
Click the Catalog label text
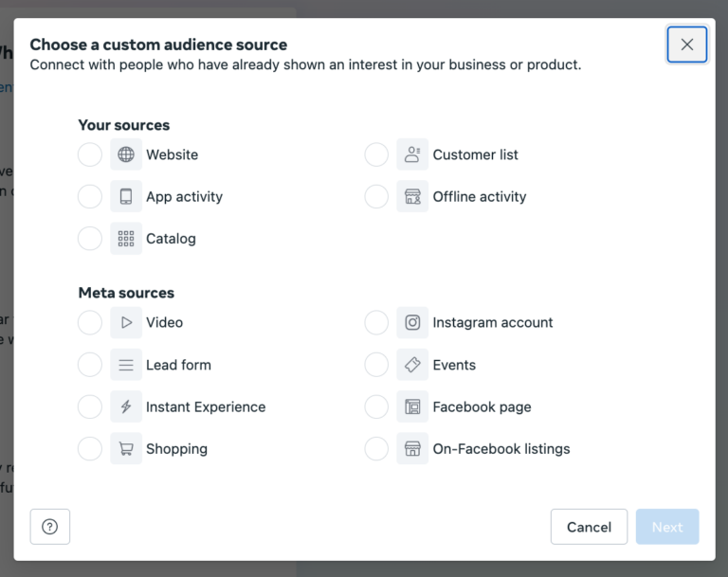click(x=171, y=239)
